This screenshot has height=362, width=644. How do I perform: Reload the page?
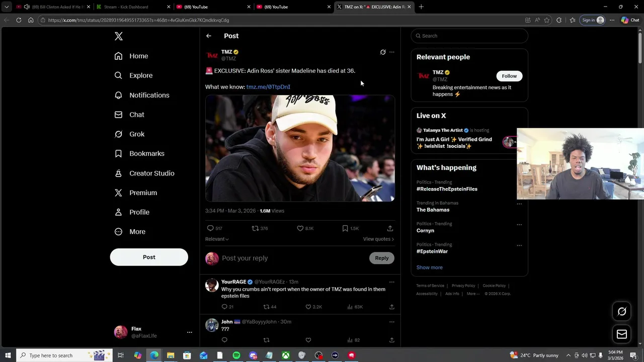(x=19, y=20)
